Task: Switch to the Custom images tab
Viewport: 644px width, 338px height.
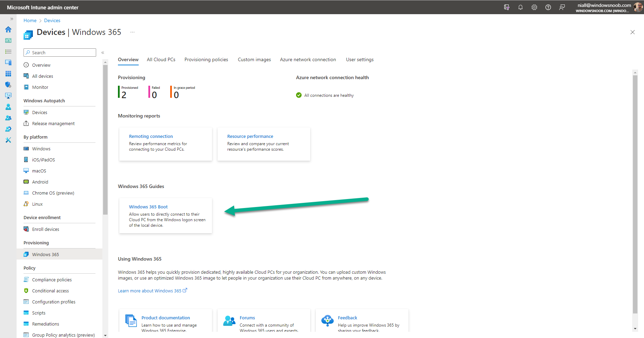Action: point(255,59)
